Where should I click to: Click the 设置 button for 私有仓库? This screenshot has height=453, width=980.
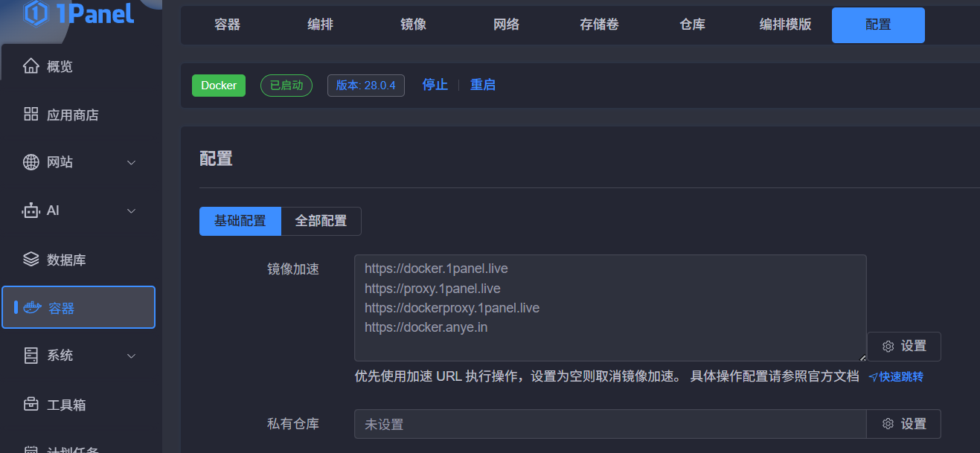click(x=904, y=424)
